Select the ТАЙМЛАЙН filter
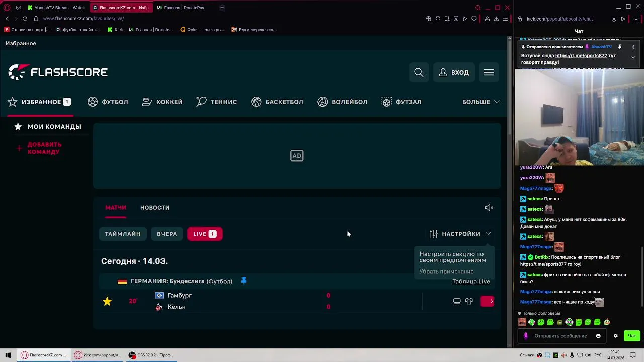Viewport: 644px width, 362px height. click(123, 234)
